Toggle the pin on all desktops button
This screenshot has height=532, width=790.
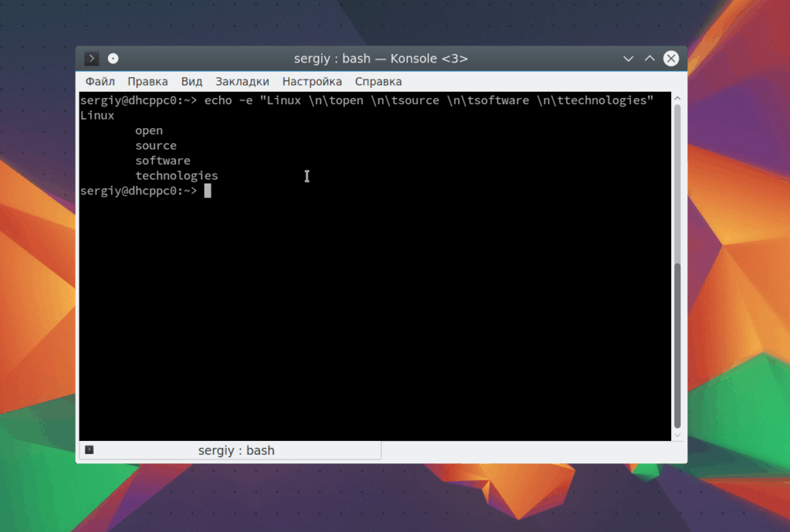coord(113,59)
